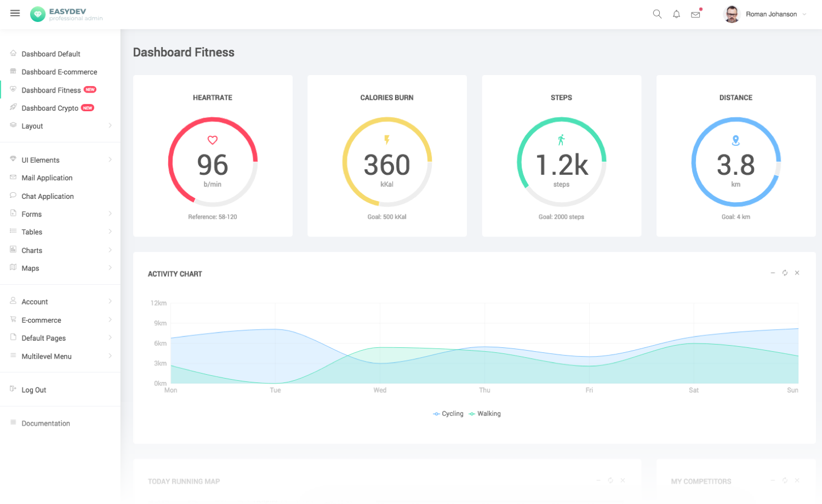Toggle the Cycling legend series
This screenshot has height=504, width=822.
click(448, 414)
